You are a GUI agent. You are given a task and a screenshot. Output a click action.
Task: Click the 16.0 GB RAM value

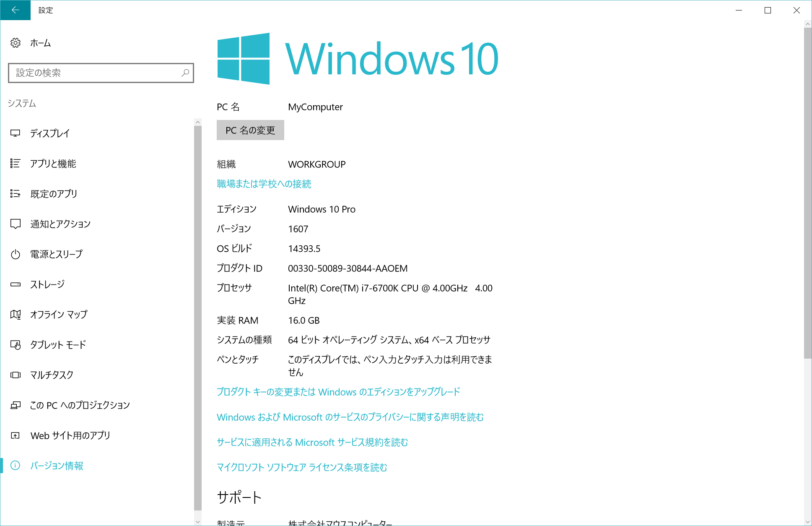304,320
